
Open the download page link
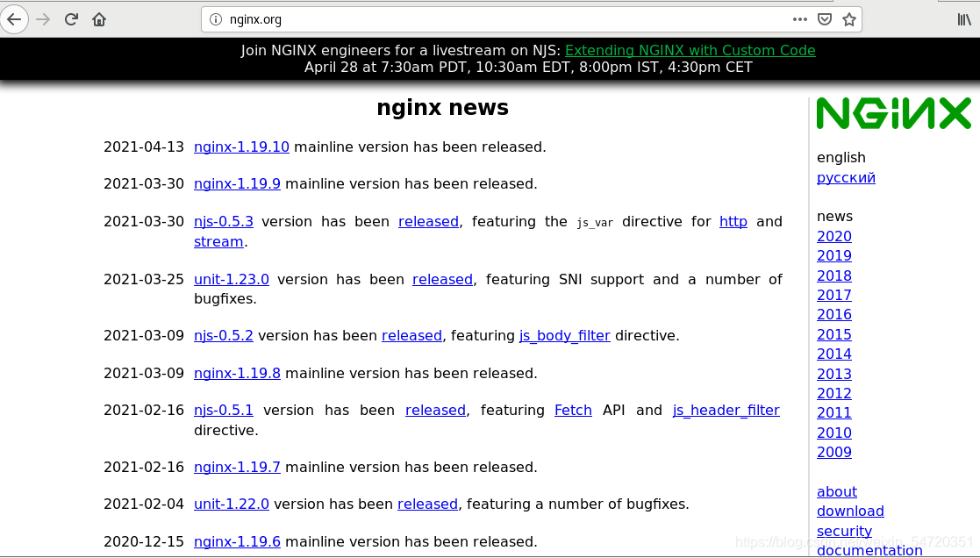[850, 511]
